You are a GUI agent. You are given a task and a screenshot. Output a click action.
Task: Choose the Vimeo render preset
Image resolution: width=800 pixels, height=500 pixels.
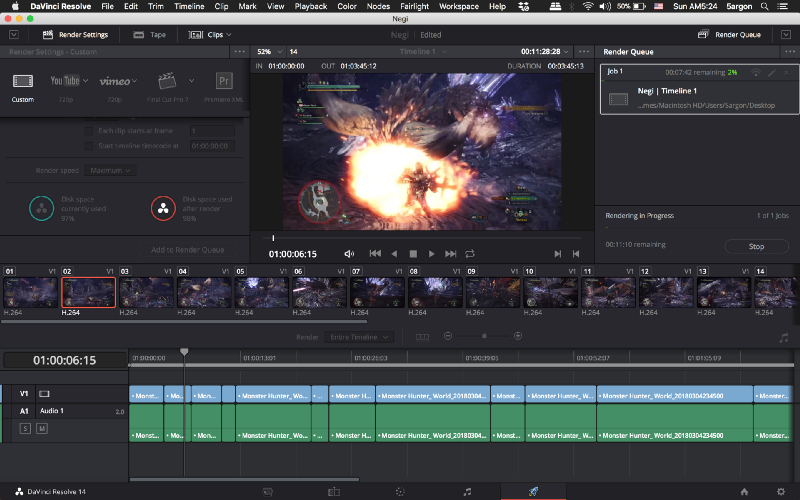pyautogui.click(x=115, y=81)
